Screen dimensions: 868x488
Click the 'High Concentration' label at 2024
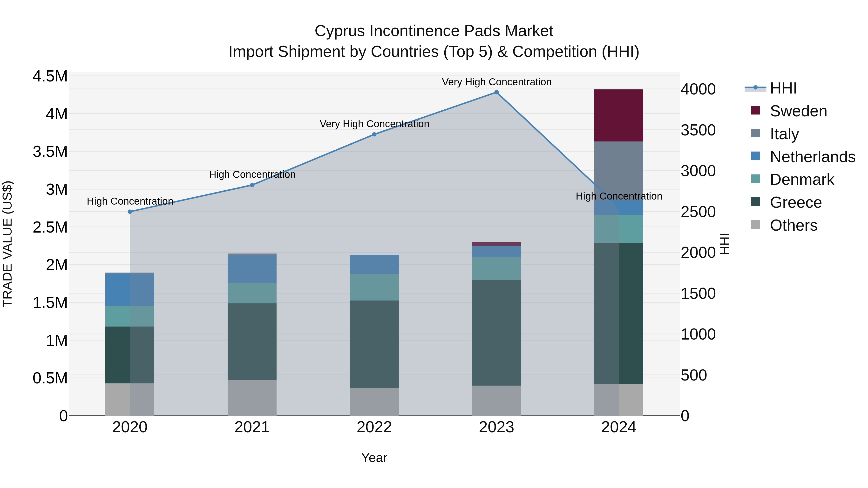pos(619,196)
